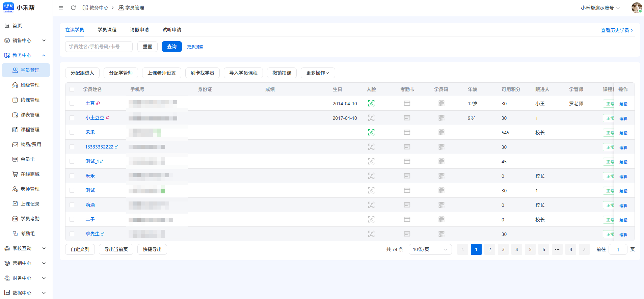This screenshot has width=644, height=299.
Task: Focus the student name search field
Action: (x=99, y=47)
